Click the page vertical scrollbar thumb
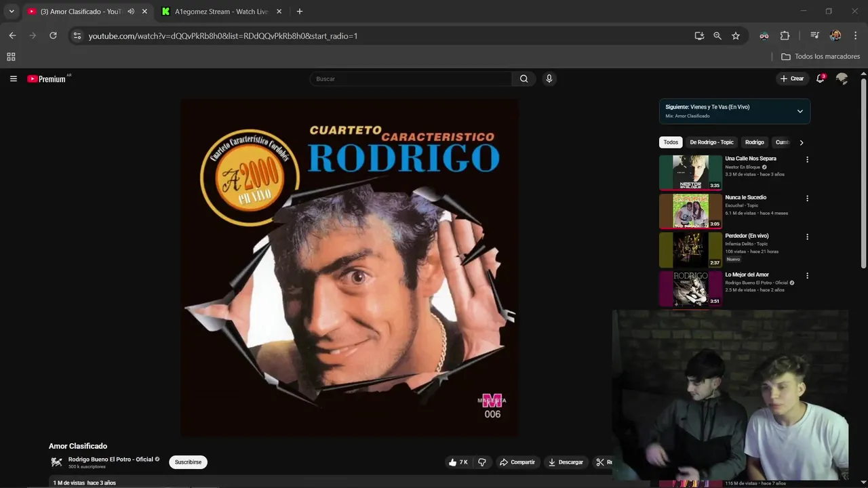868x488 pixels. (863, 173)
